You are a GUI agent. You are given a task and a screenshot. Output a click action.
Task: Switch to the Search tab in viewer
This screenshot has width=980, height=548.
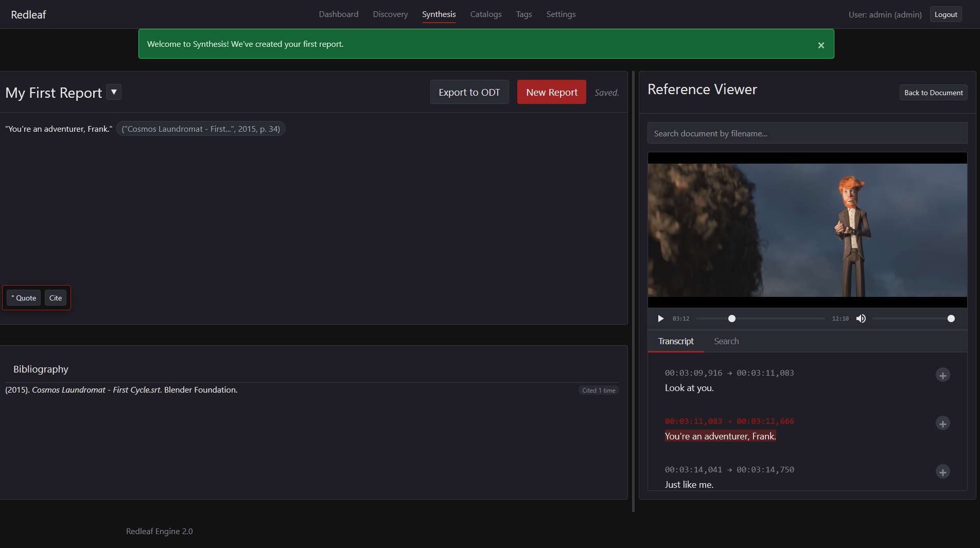click(x=726, y=341)
